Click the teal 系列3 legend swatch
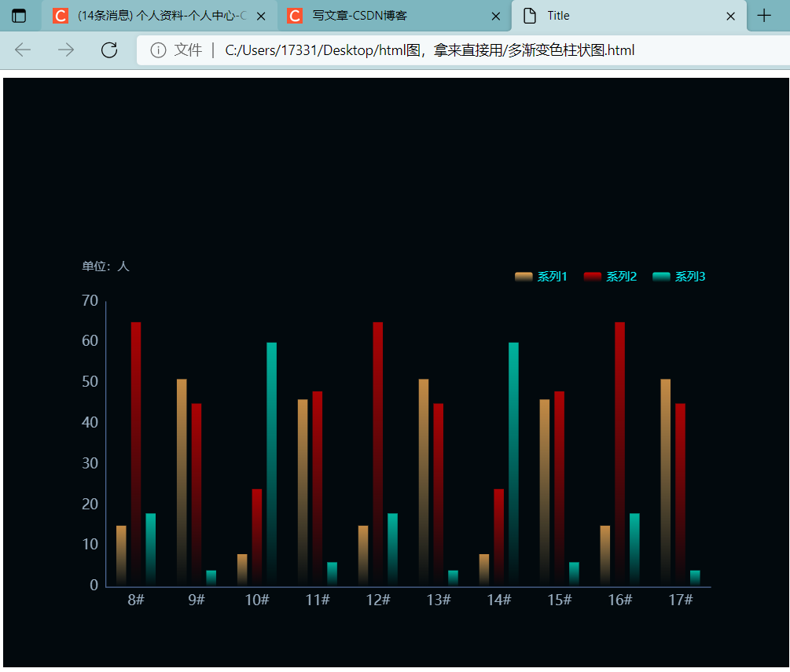 [x=661, y=277]
